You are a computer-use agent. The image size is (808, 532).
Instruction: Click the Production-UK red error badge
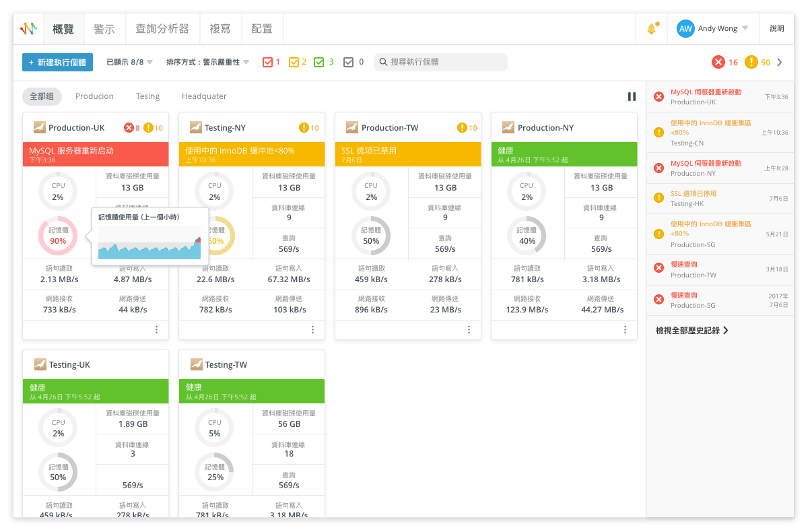click(129, 128)
